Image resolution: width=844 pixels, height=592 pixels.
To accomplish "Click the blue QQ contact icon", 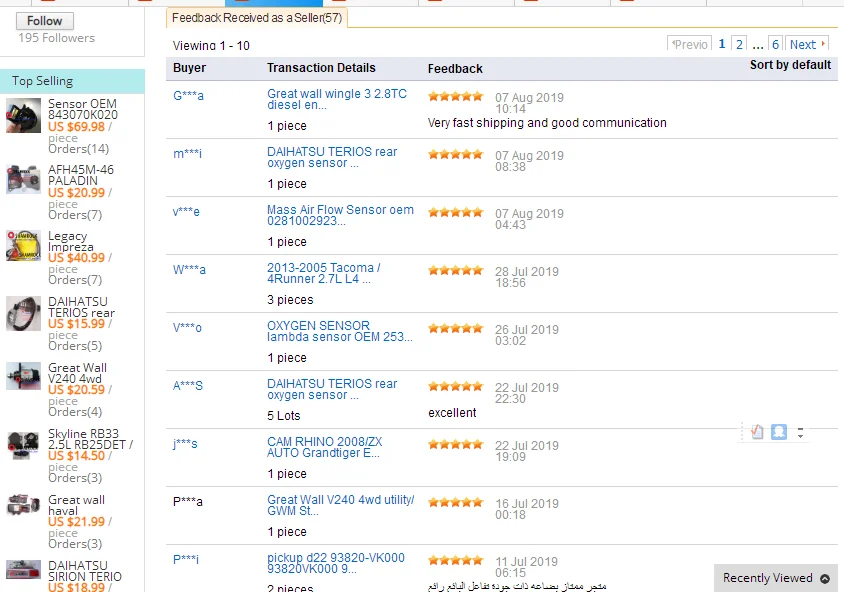I will pyautogui.click(x=780, y=431).
